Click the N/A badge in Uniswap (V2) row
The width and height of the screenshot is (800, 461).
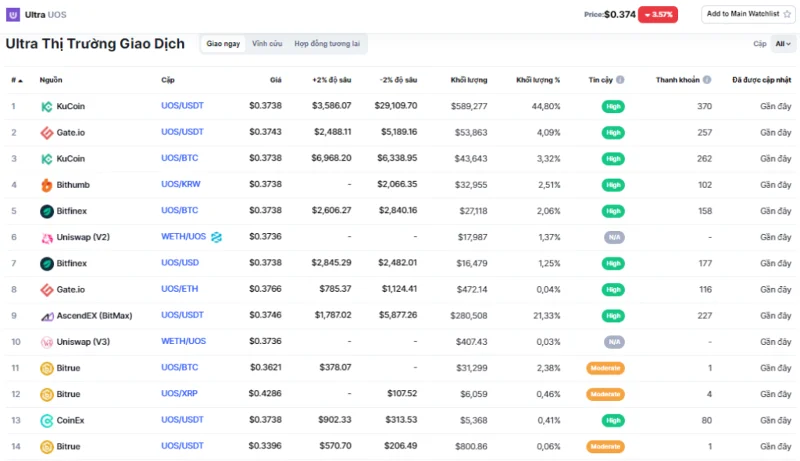click(614, 238)
